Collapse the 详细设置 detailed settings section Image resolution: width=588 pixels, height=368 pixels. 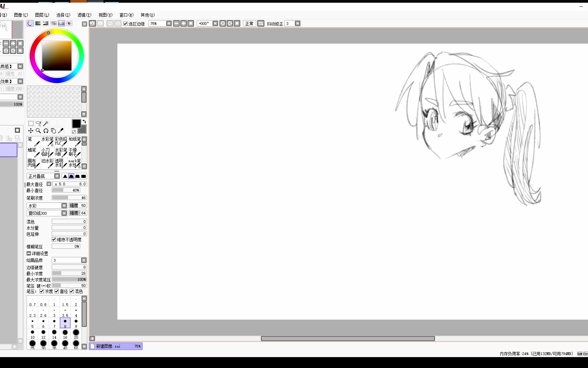tap(29, 254)
